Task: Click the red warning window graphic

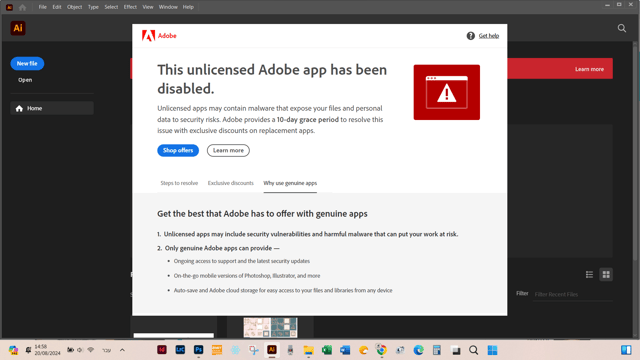Action: (x=447, y=92)
